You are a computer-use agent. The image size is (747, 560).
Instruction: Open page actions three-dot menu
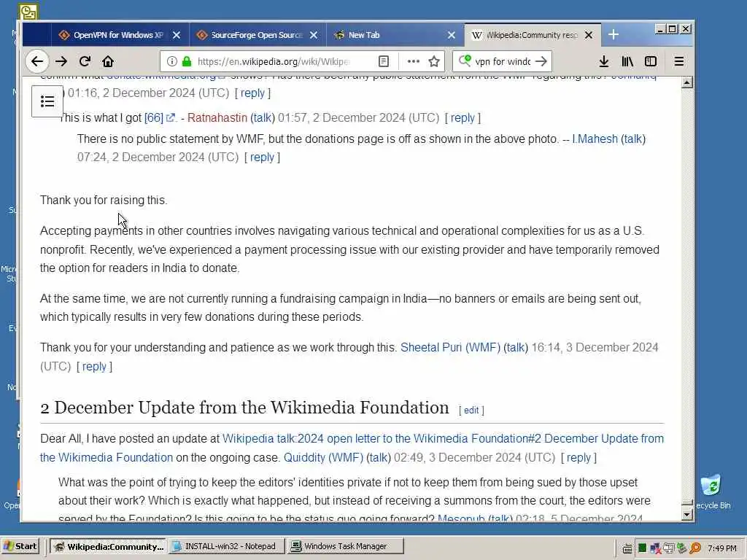[413, 61]
